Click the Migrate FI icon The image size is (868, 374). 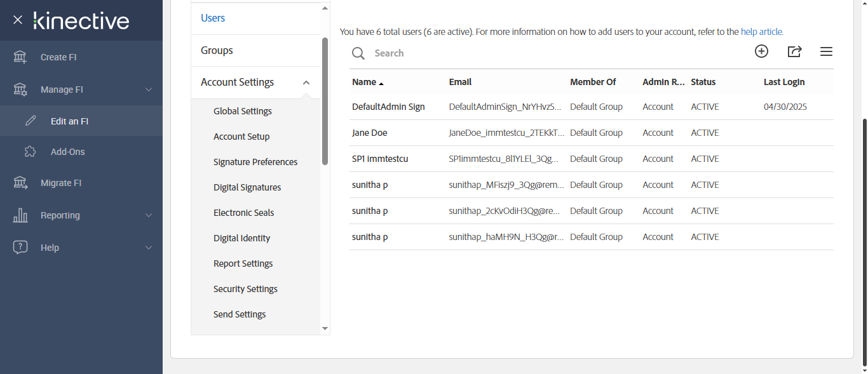pos(20,183)
